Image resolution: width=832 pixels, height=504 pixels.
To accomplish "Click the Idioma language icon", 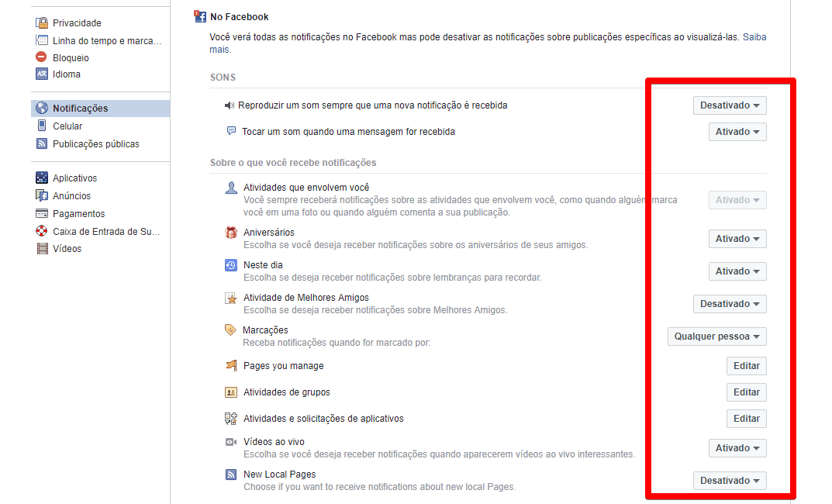I will click(x=41, y=74).
